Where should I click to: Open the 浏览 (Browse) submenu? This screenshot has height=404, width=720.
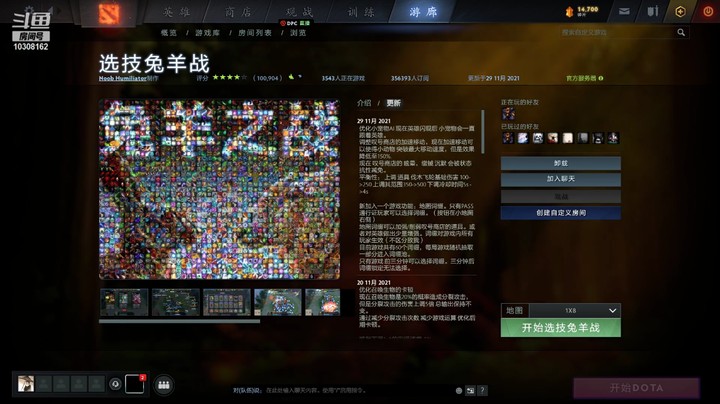(x=298, y=33)
